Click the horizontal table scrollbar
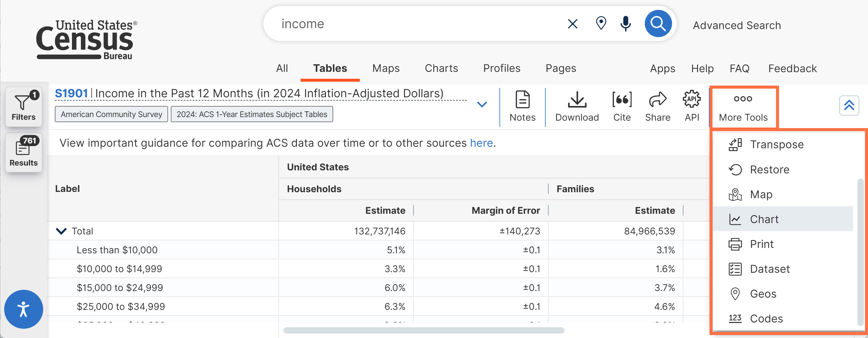This screenshot has width=868, height=338. (423, 330)
